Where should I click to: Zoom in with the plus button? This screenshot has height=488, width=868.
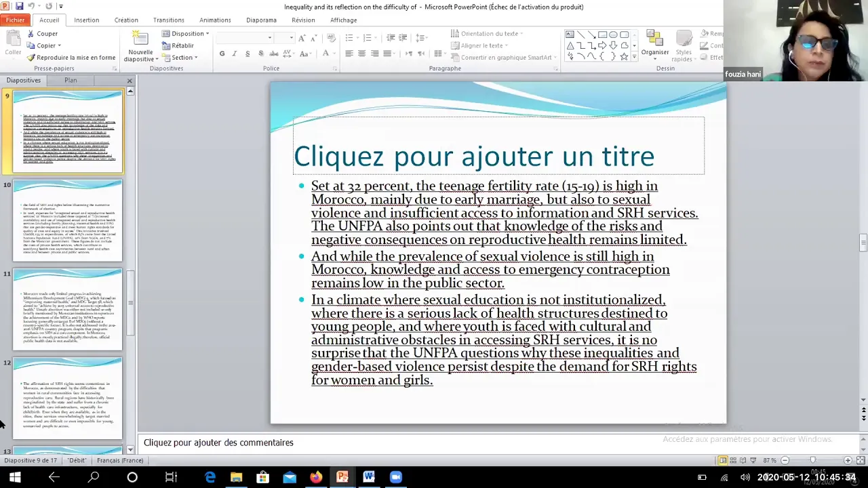(848, 460)
